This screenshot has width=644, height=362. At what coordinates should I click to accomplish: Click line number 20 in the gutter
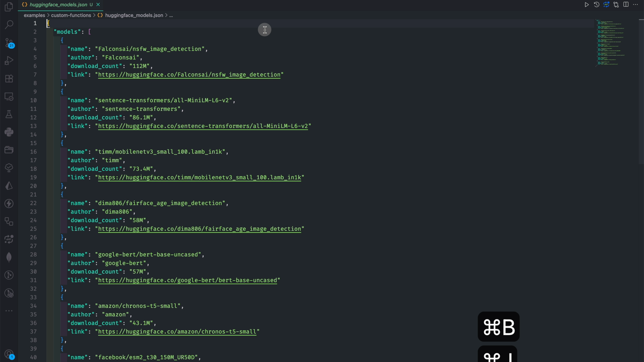coord(33,186)
